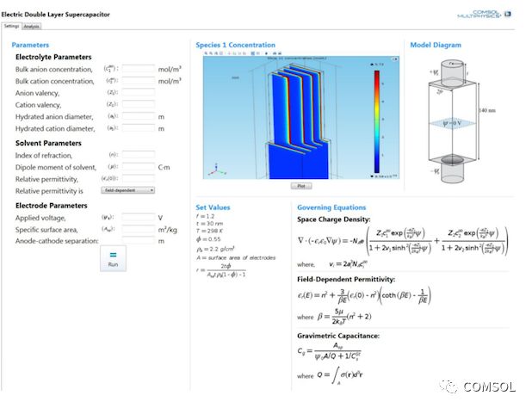The height and width of the screenshot is (408, 532).
Task: Click the Image Snapshot camera icon
Action: coord(275,53)
